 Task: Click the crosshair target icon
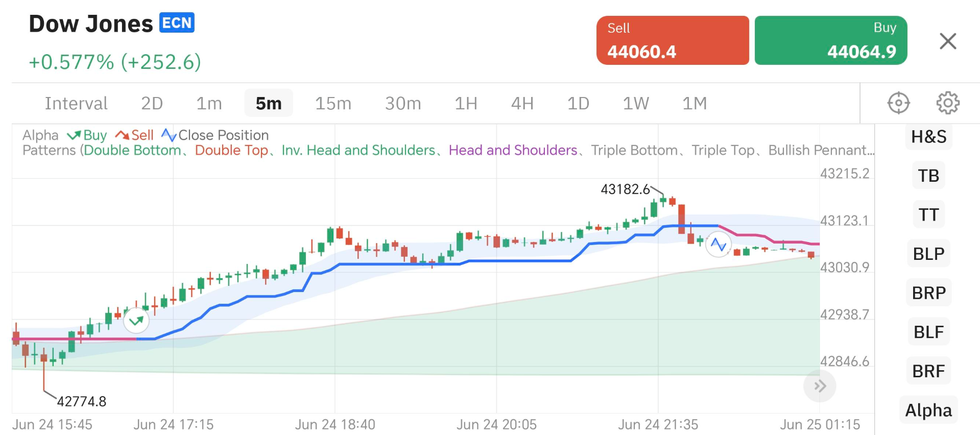[898, 103]
